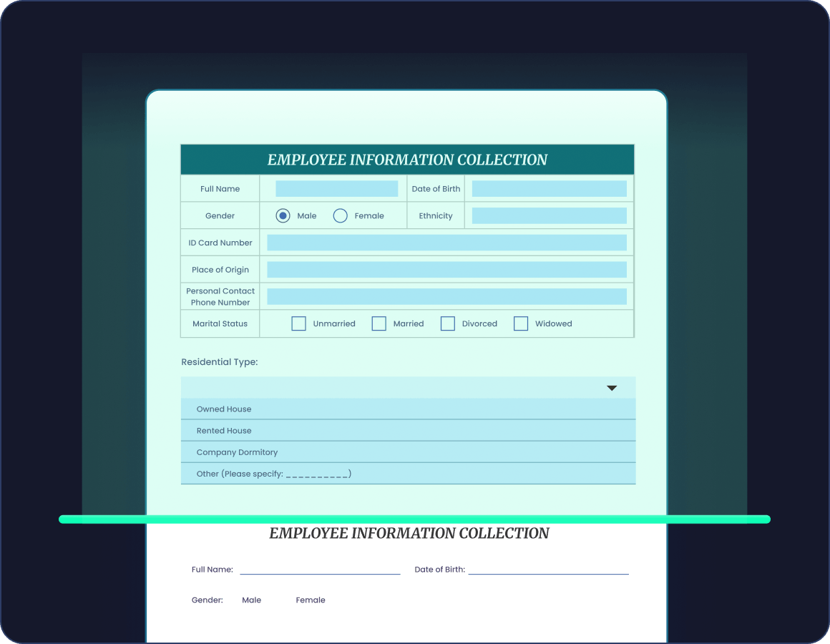Click the Full Name underline in lower document

coord(321,574)
